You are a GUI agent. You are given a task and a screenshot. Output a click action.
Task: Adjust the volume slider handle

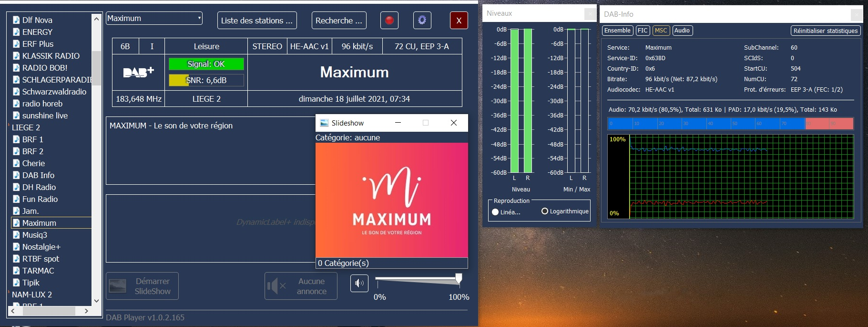[459, 278]
